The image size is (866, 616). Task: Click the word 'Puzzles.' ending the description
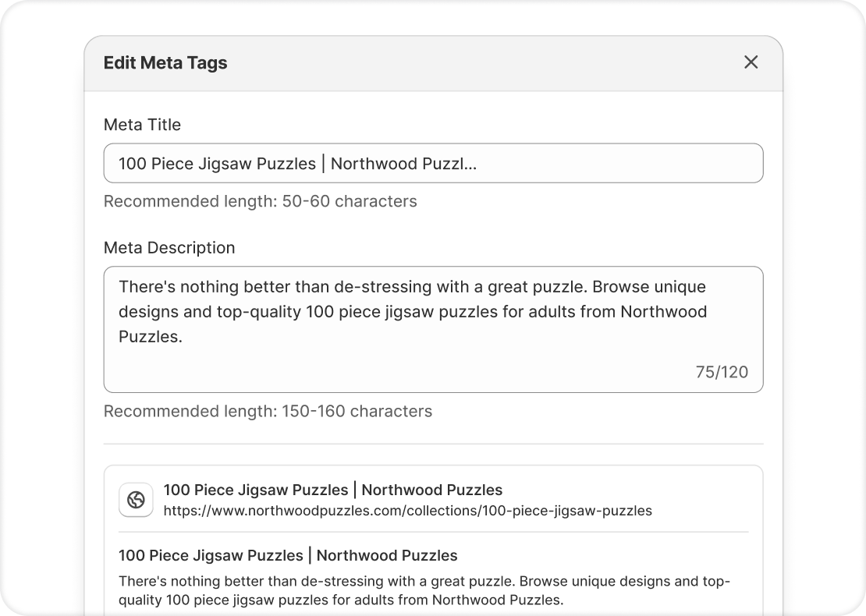click(x=151, y=337)
